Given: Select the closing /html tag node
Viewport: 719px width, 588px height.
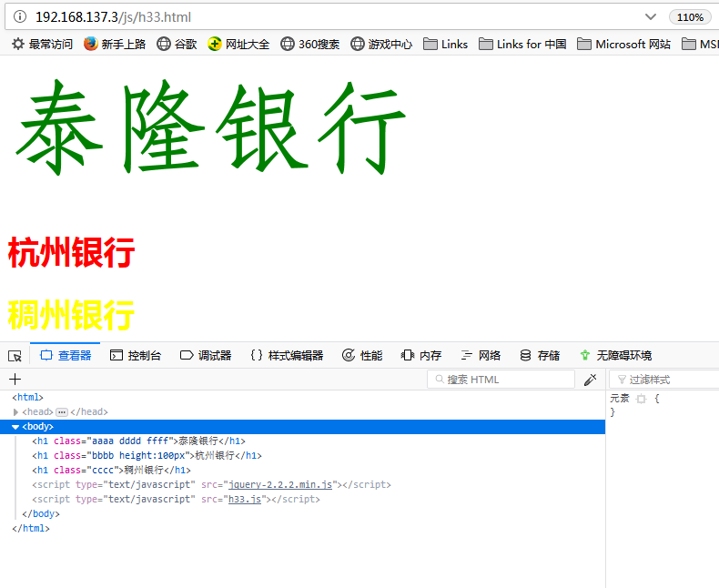Looking at the screenshot, I should [31, 528].
